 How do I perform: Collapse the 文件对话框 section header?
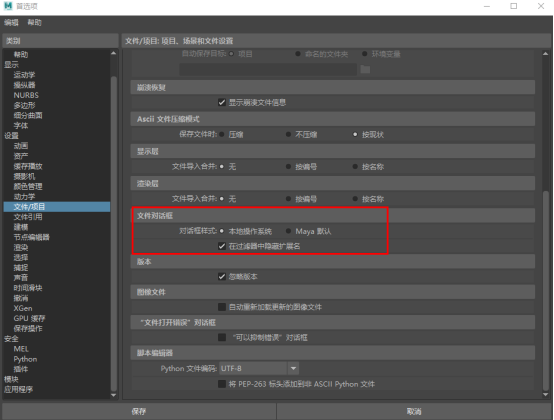(332, 215)
